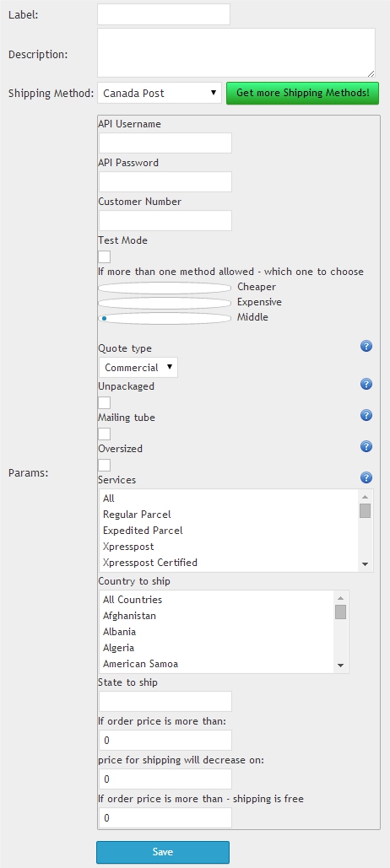
Task: Expand the Quote type Commercial dropdown
Action: click(x=138, y=368)
